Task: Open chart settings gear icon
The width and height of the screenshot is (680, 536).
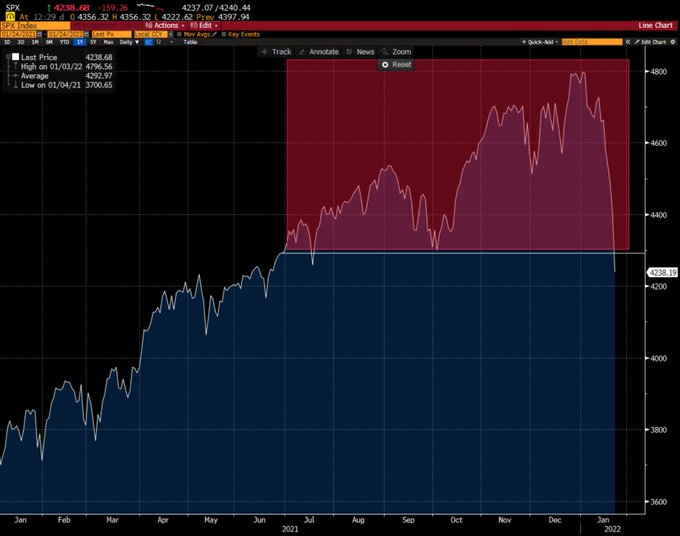Action: pyautogui.click(x=673, y=42)
